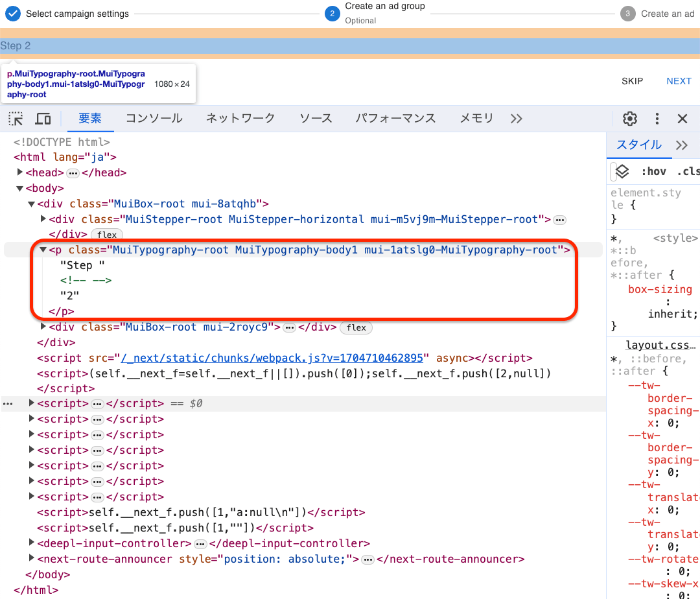This screenshot has height=599, width=700.
Task: Collapse the MuiBox-root mui-8atqhb div
Action: (x=31, y=204)
